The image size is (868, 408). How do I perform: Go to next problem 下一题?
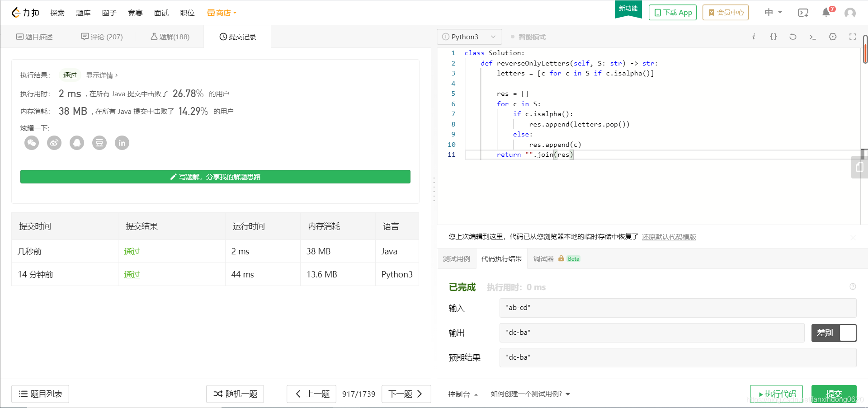[406, 394]
